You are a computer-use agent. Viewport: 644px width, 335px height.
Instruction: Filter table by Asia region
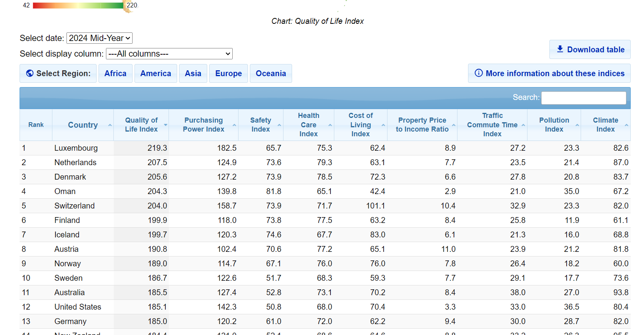(193, 73)
